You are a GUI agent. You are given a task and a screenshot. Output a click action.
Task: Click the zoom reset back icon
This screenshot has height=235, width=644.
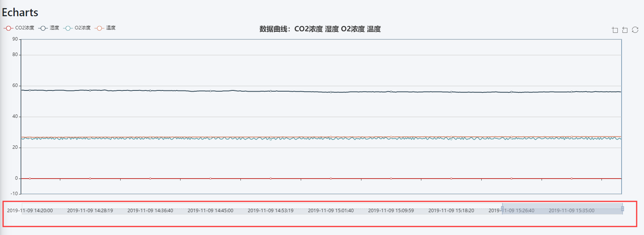(625, 30)
